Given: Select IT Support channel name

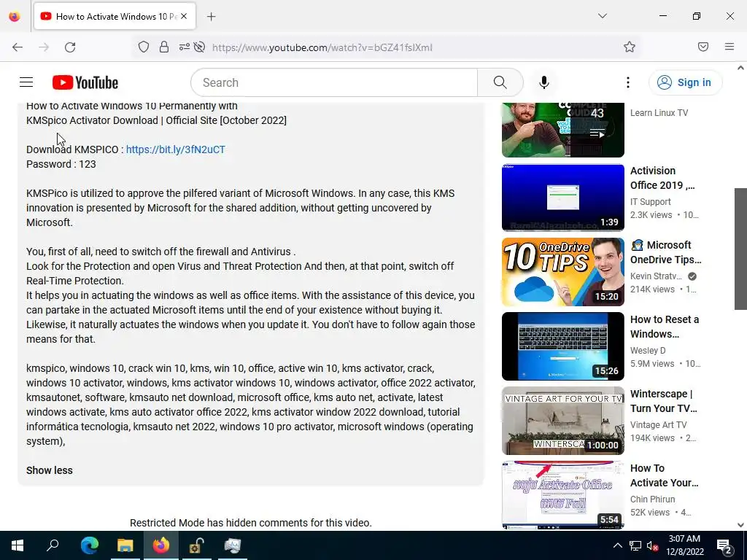Looking at the screenshot, I should point(650,202).
